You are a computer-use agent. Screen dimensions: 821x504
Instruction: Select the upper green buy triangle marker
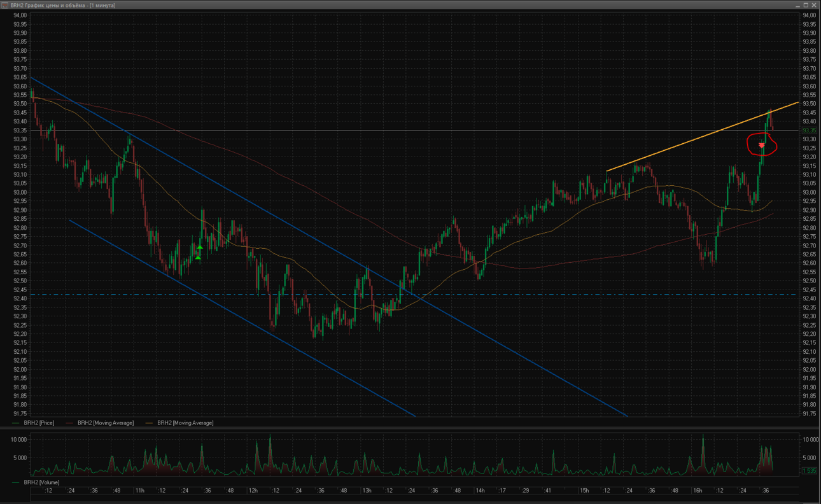tap(200, 247)
